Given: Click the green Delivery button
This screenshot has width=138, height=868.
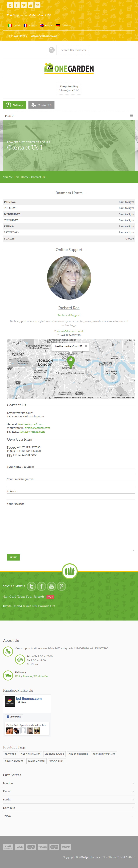Looking at the screenshot, I should [x=14, y=105].
